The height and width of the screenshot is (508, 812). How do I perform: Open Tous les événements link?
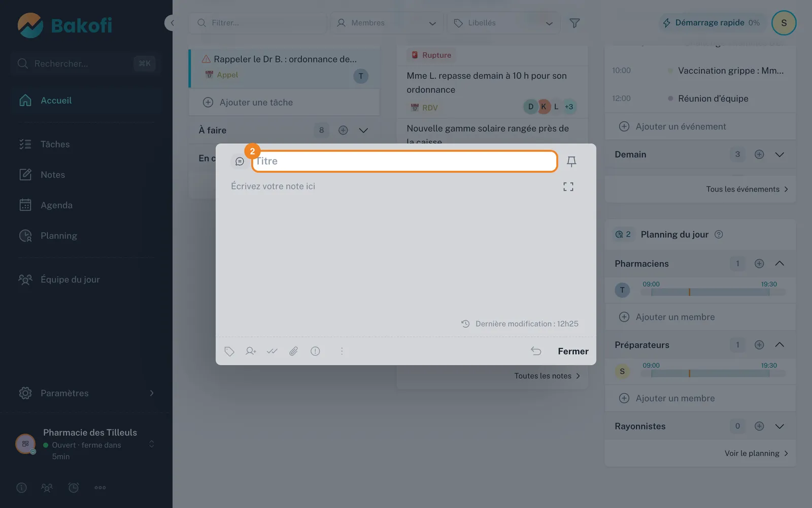747,189
